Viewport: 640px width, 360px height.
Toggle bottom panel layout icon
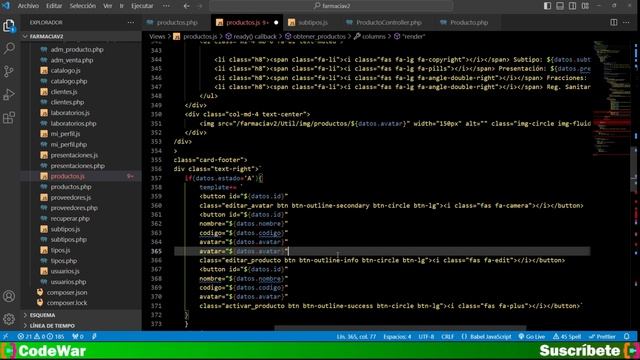[560, 6]
